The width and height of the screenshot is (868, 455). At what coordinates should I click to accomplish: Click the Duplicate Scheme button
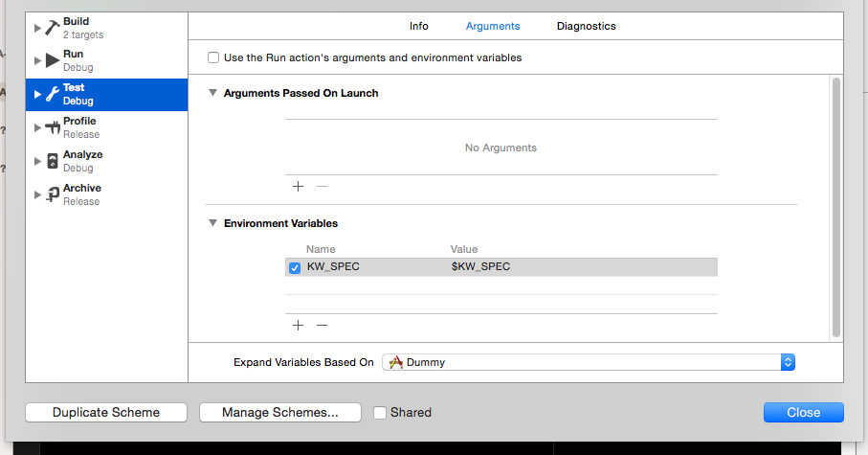[x=106, y=413]
